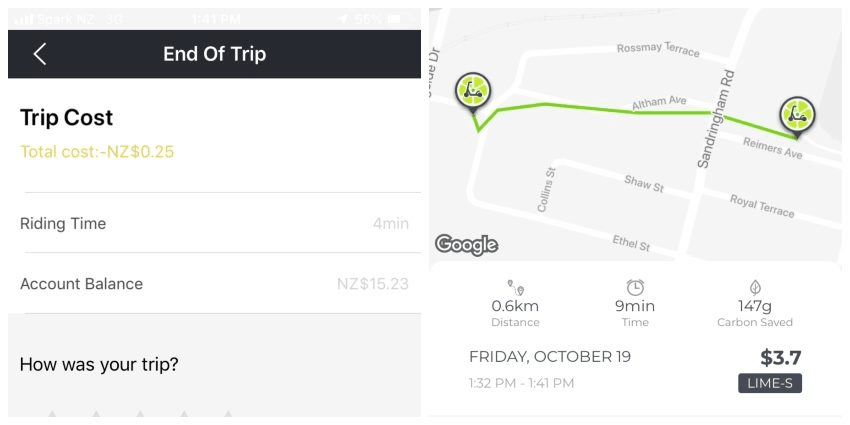
Task: Click the 0.6km distance value
Action: click(515, 306)
